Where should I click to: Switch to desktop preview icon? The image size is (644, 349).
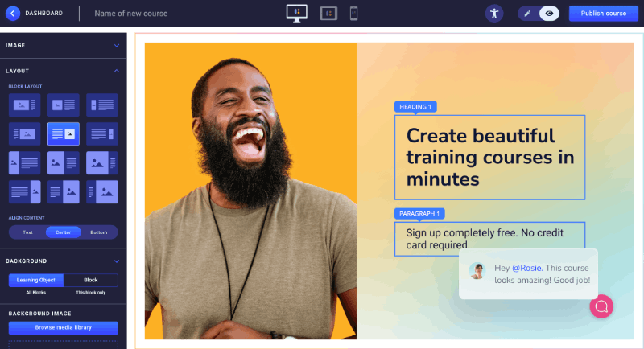[296, 13]
